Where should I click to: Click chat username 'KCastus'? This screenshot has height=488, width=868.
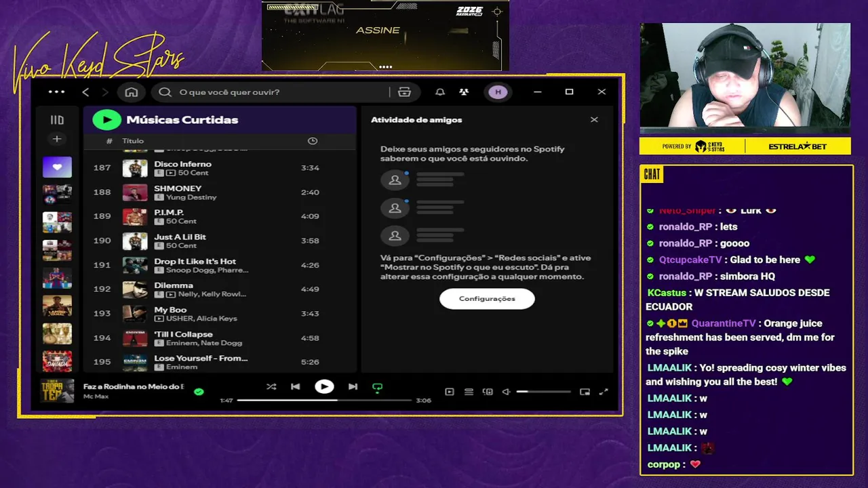(x=667, y=293)
